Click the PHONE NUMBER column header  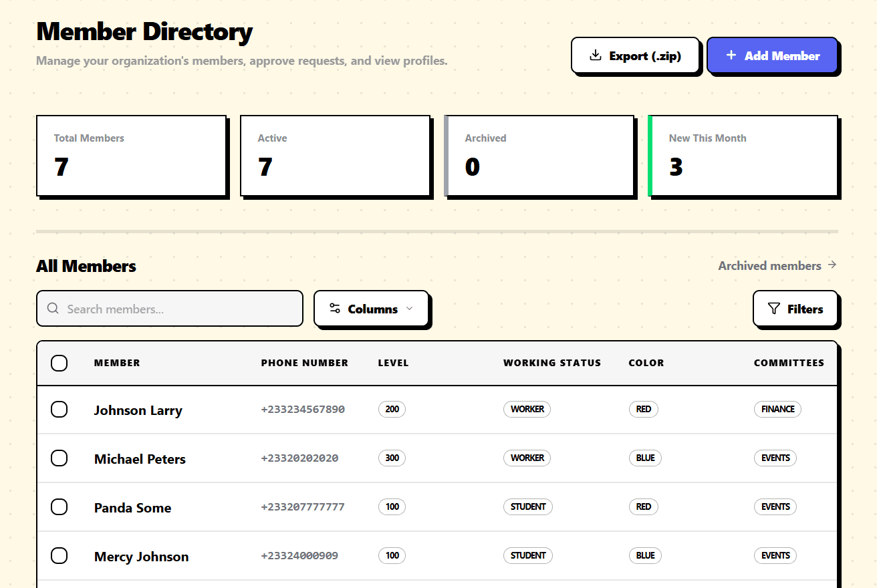305,363
